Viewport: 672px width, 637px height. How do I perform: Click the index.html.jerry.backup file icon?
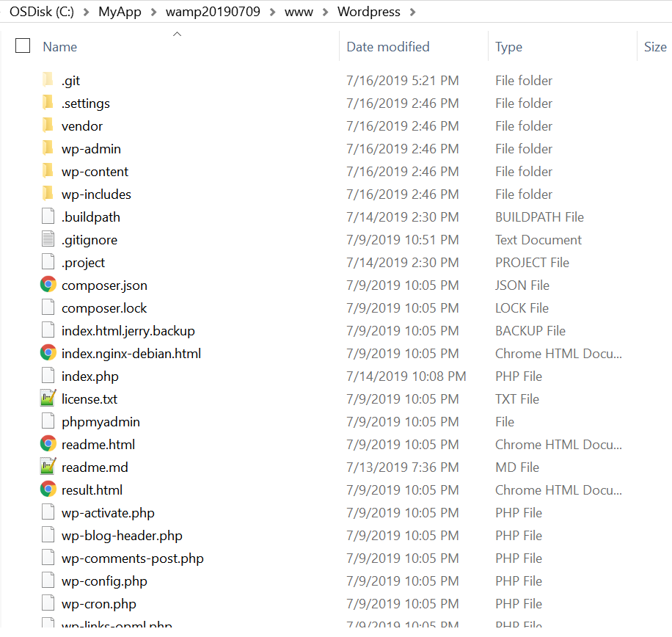click(48, 330)
